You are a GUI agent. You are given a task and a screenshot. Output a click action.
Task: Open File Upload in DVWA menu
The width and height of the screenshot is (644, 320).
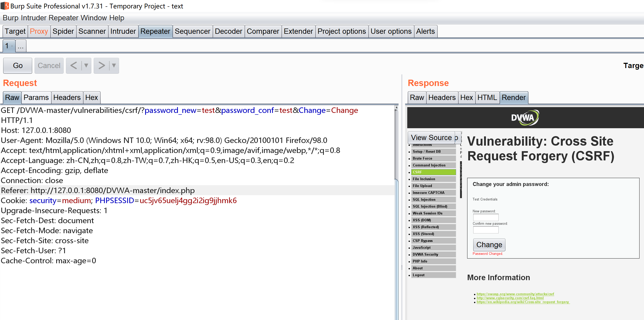433,186
